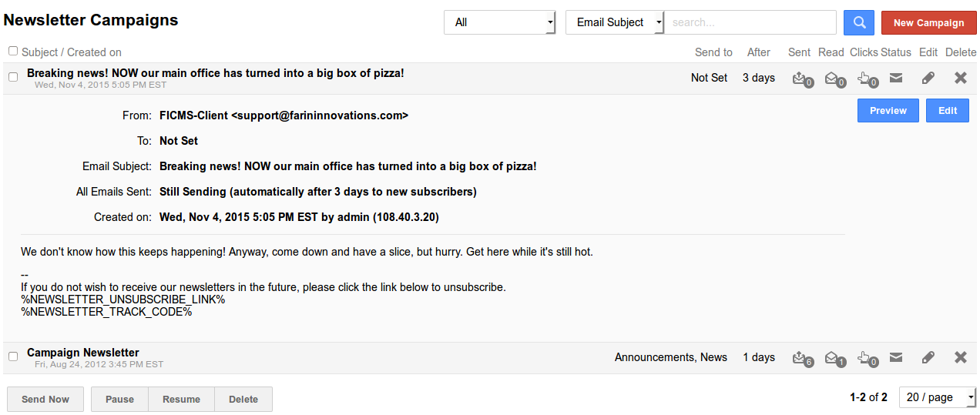Select the Campaign Newsletter checkbox
This screenshot has width=980, height=415.
[13, 356]
